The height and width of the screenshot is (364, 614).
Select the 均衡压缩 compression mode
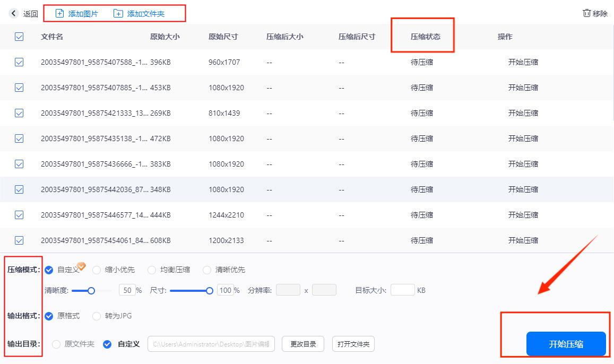tap(152, 270)
